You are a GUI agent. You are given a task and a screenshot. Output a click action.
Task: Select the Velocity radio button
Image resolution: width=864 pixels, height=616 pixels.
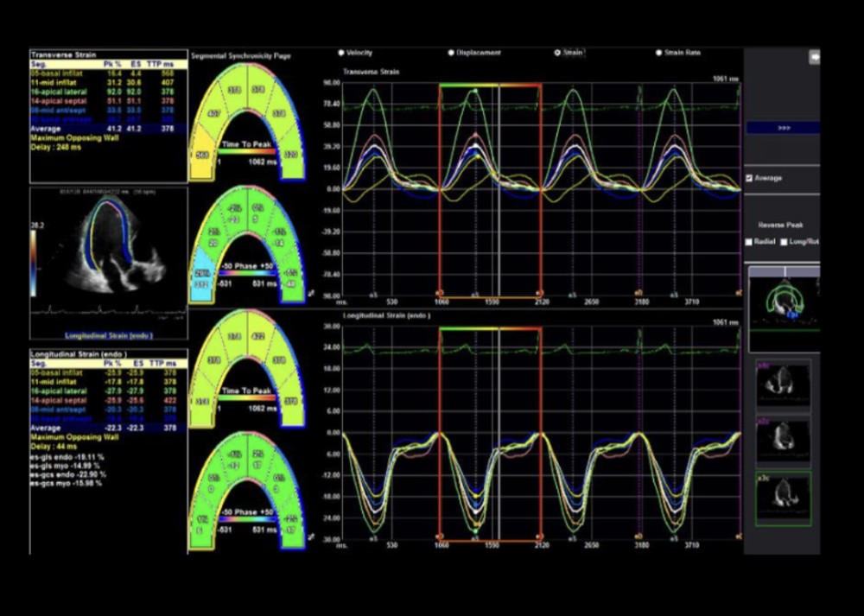click(x=342, y=53)
